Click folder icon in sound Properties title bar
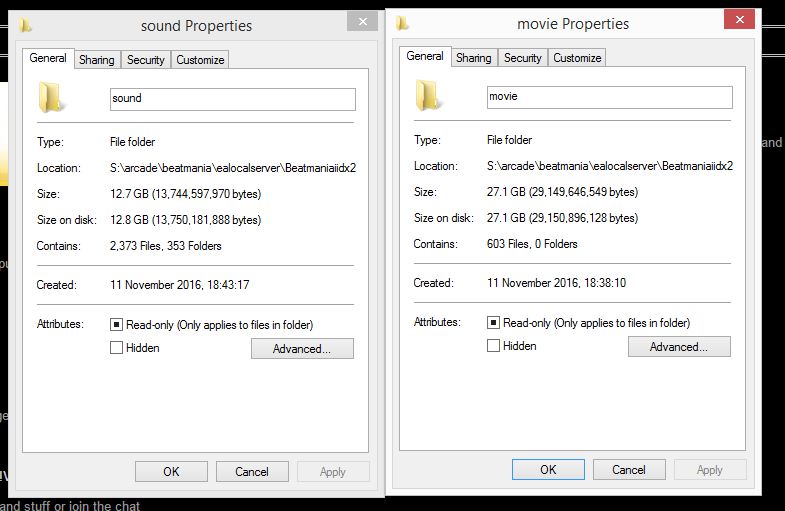The height and width of the screenshot is (511, 785). pyautogui.click(x=25, y=25)
